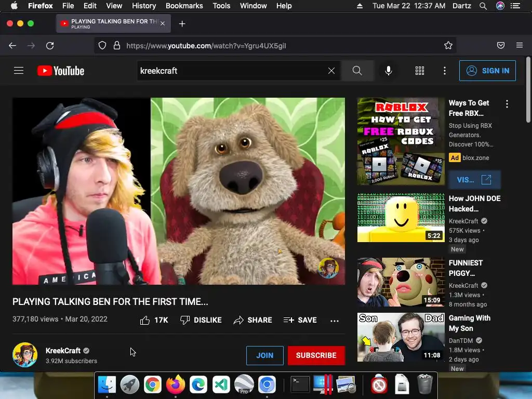Open Control Center in menu bar
This screenshot has height=399, width=532.
point(515,6)
